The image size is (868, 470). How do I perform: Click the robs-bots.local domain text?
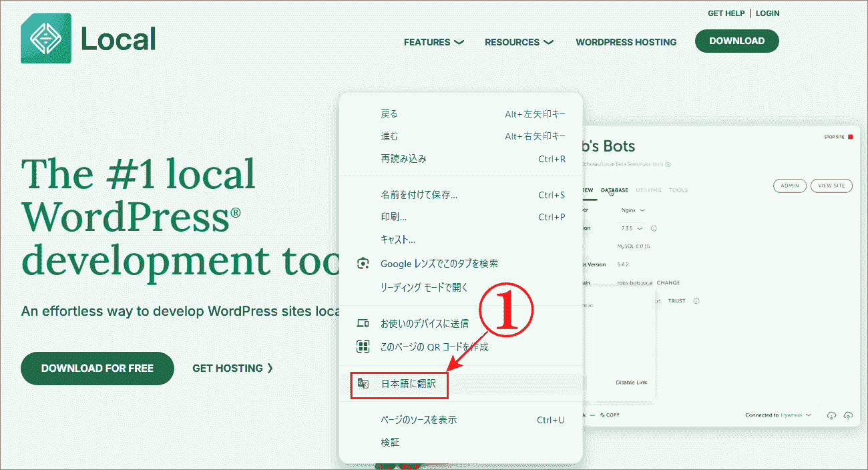(635, 283)
